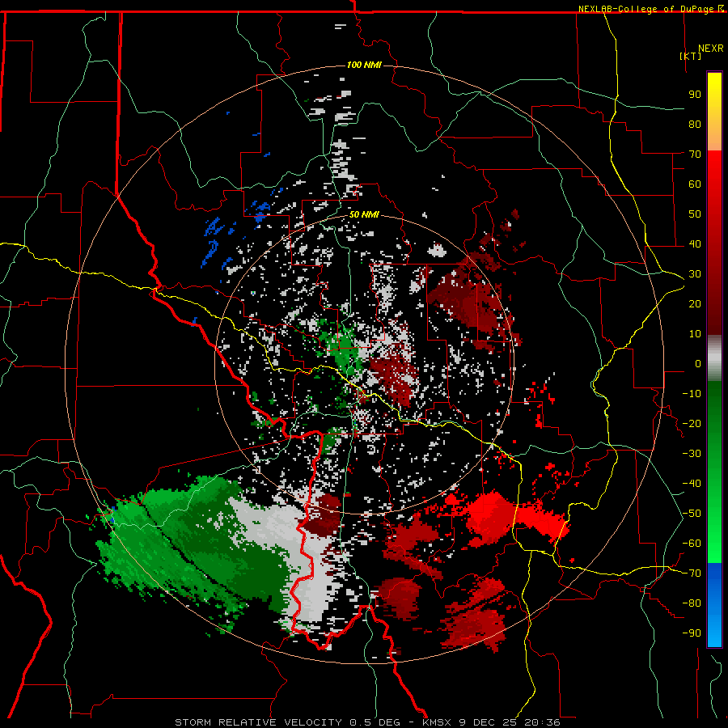Click the 60 value on velocity scale
Image resolution: width=728 pixels, height=728 pixels.
(695, 184)
